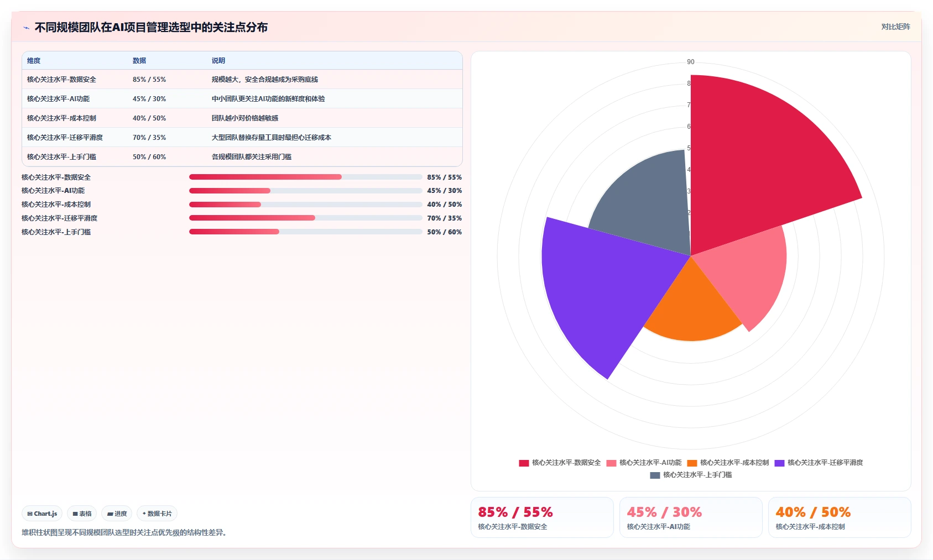Click the gray 上手门槛 legend color box
Image resolution: width=933 pixels, height=560 pixels.
655,475
